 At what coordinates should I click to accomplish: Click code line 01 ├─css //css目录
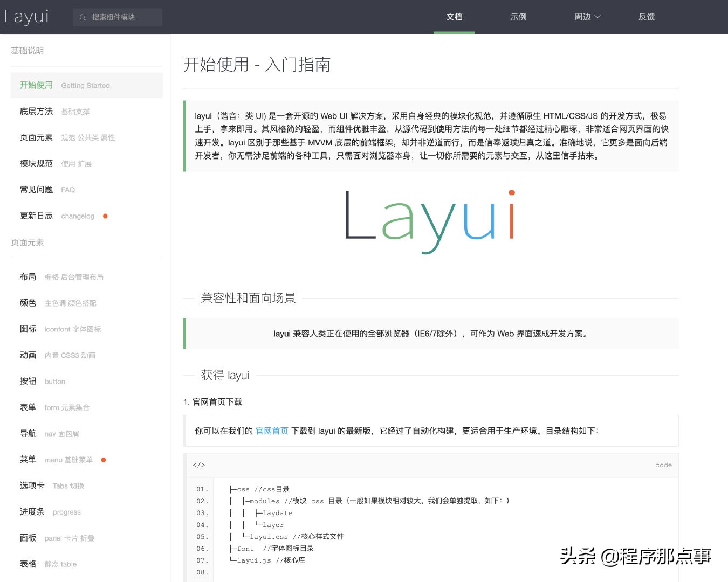(x=259, y=489)
